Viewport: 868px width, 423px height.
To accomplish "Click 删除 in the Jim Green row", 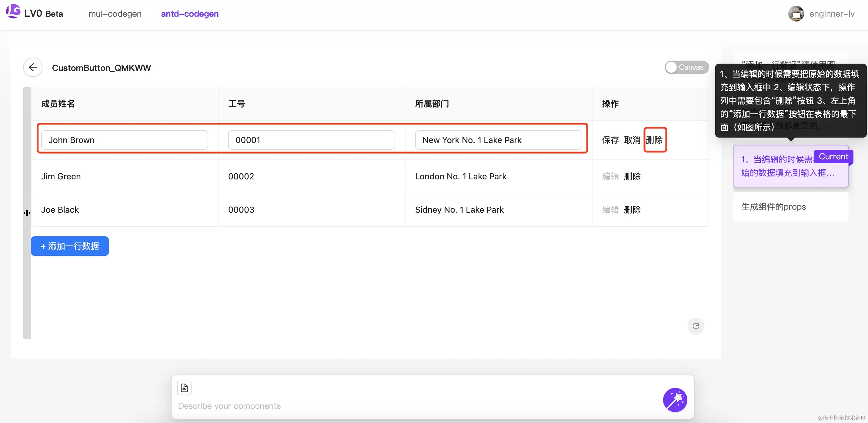I will click(632, 176).
